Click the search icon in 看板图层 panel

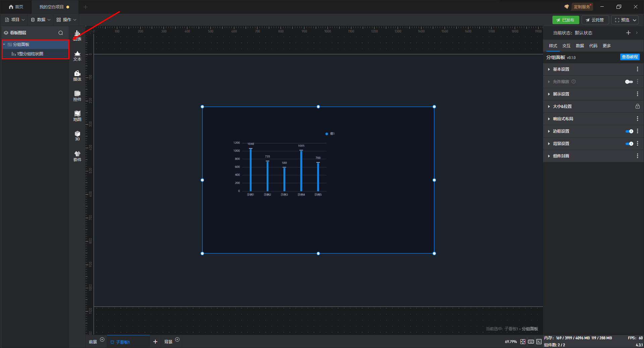(x=61, y=33)
